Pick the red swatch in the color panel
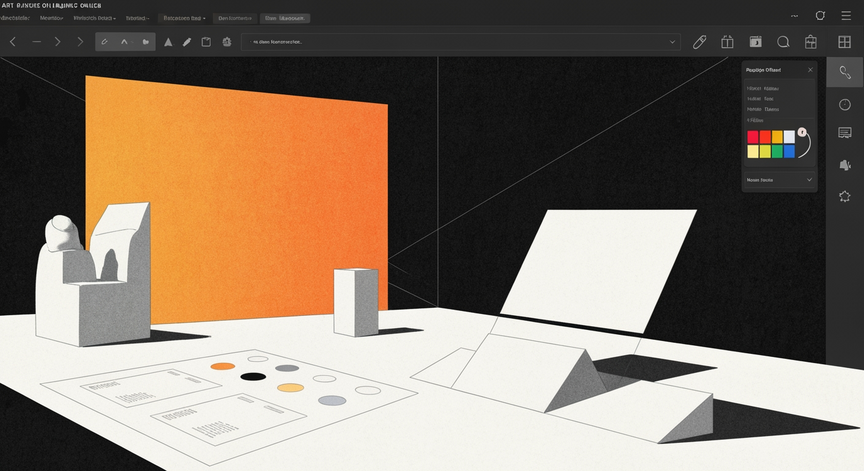Image resolution: width=864 pixels, height=471 pixels. click(753, 137)
